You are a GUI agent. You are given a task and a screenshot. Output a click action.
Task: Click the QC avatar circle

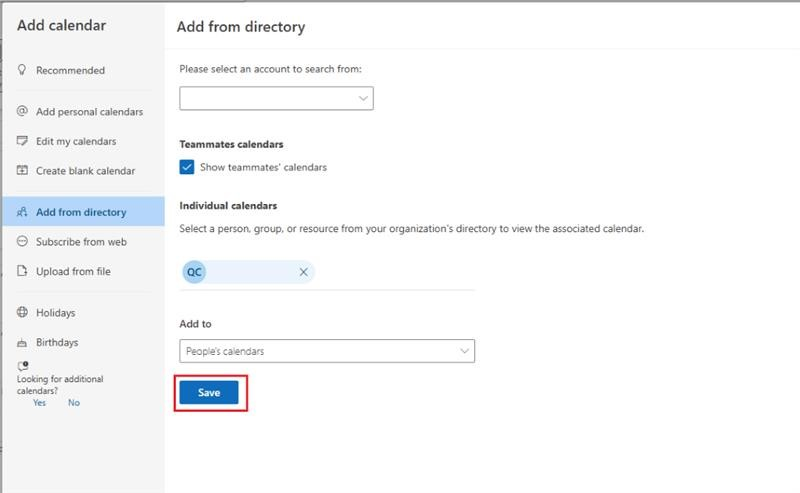[x=194, y=272]
